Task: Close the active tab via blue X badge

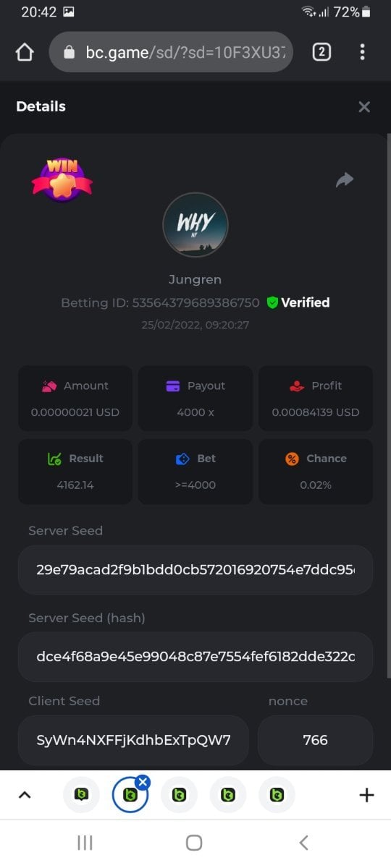Action: (x=143, y=782)
